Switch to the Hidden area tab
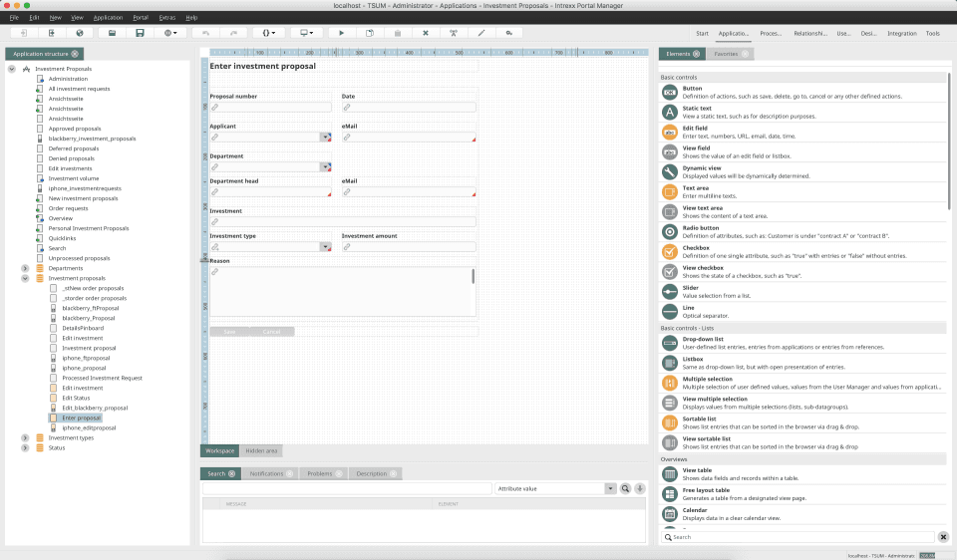Image resolution: width=957 pixels, height=560 pixels. click(261, 450)
